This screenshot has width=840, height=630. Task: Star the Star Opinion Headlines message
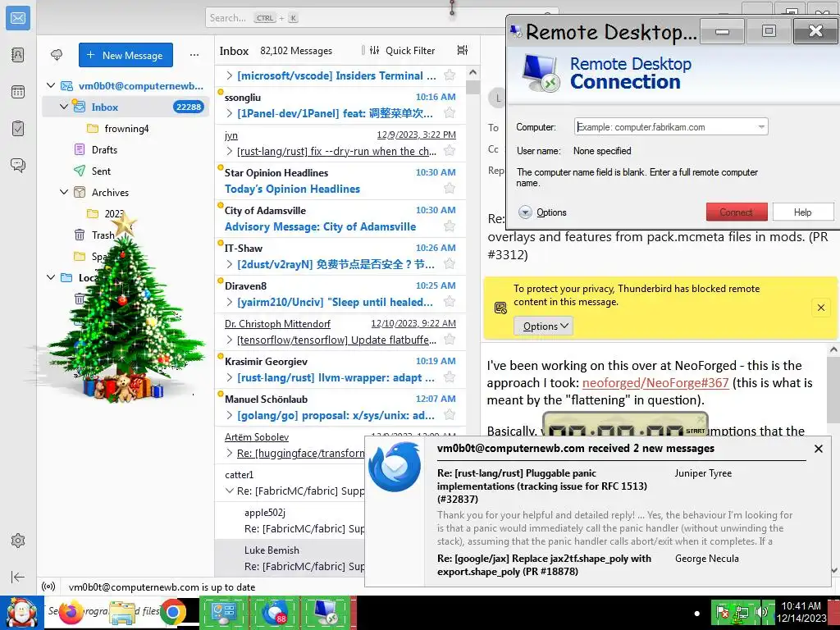tap(450, 188)
